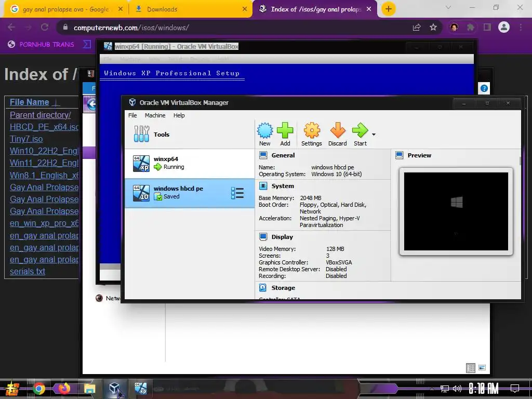The width and height of the screenshot is (532, 399).
Task: Sort by the File Name column link
Action: coord(30,102)
